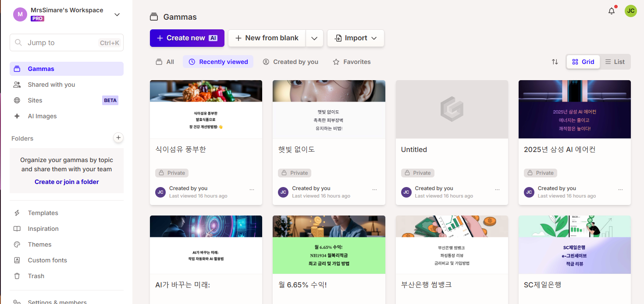Click the PRO badge under workspace name

click(x=37, y=18)
